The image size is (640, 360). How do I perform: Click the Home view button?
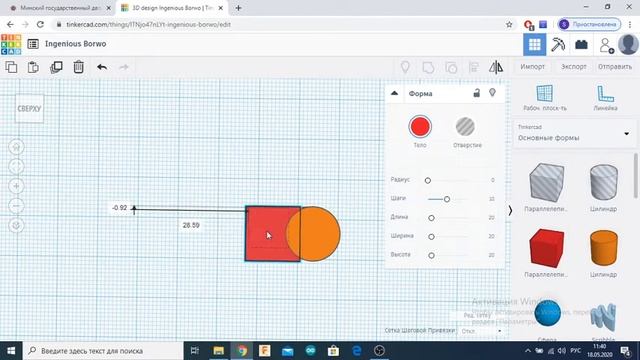[16, 147]
